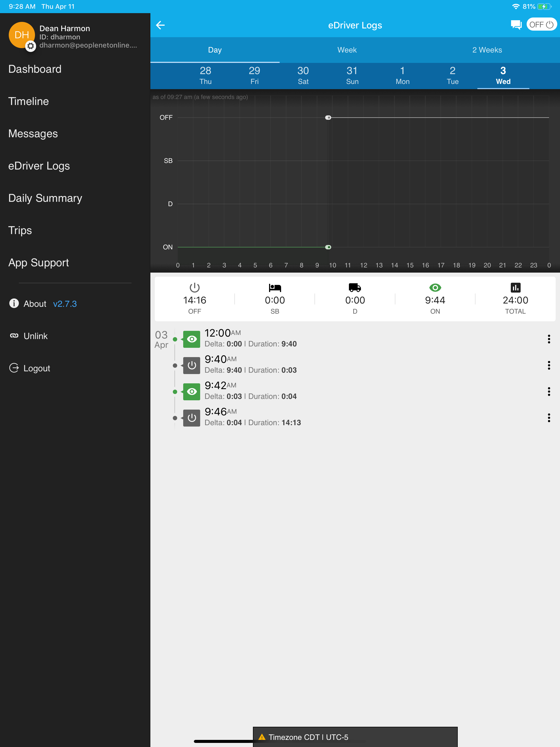Click the 24:00 TOTAL value
This screenshot has width=560, height=747.
pyautogui.click(x=515, y=300)
